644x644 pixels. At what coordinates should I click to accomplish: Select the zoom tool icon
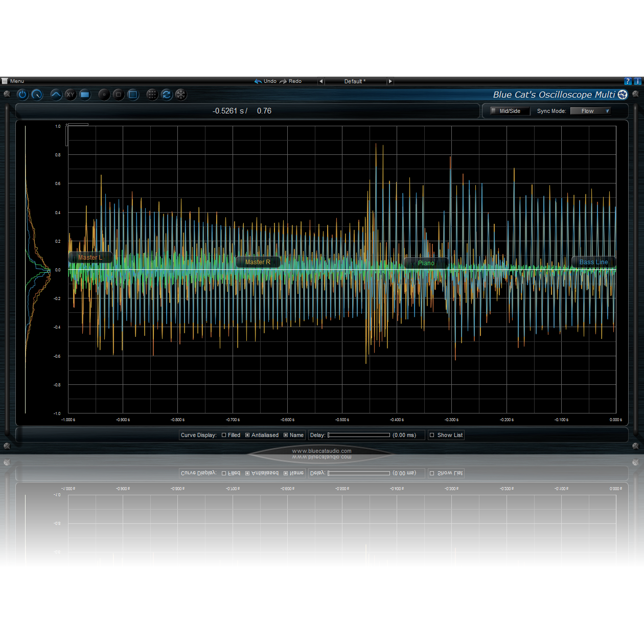pyautogui.click(x=37, y=95)
